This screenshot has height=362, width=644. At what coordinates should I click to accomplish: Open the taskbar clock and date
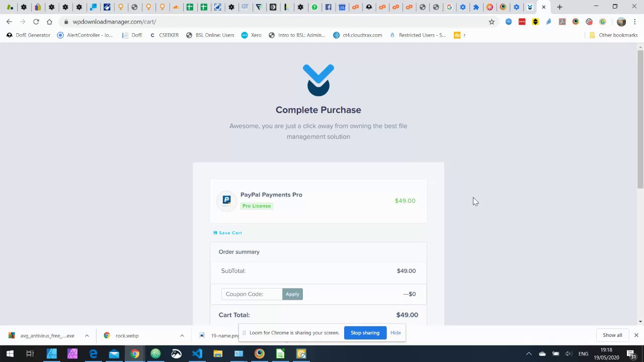(x=606, y=354)
